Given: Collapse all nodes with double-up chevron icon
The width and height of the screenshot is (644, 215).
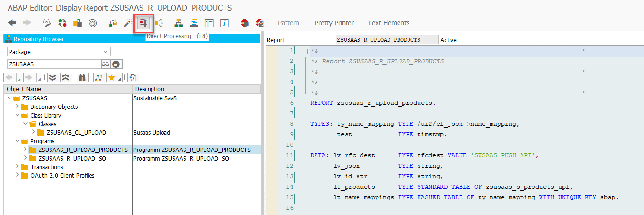Looking at the screenshot, I should [66, 77].
